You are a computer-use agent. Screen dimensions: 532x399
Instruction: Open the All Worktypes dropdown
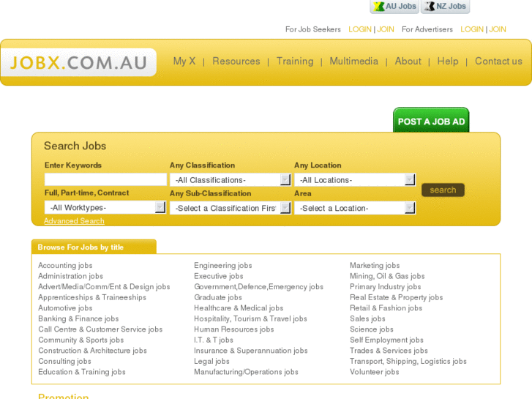[105, 207]
